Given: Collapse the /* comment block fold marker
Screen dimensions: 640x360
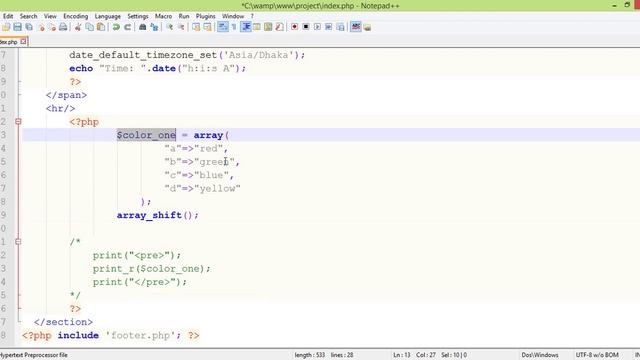Looking at the screenshot, I should point(18,242).
